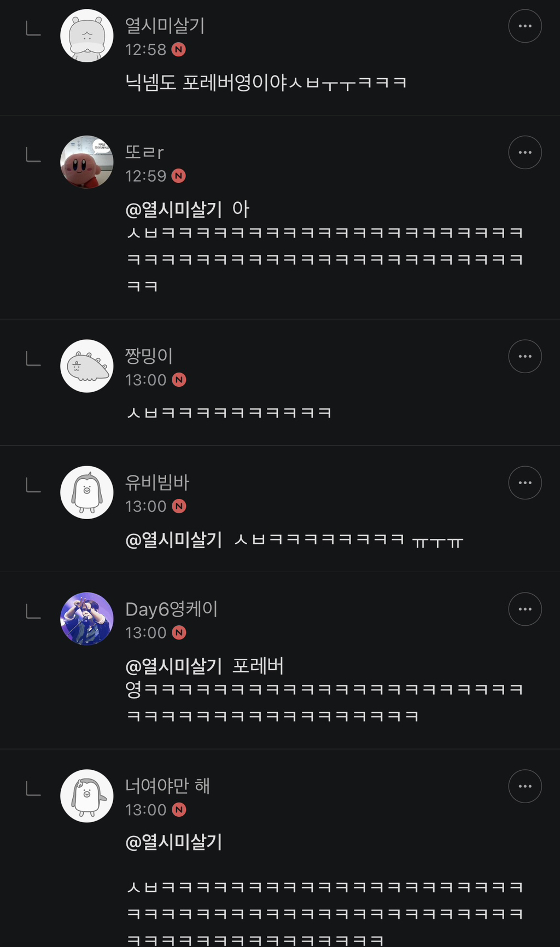Screen dimensions: 560x947
Task: Tap Day6영케이's concert profile photo
Action: tap(87, 619)
